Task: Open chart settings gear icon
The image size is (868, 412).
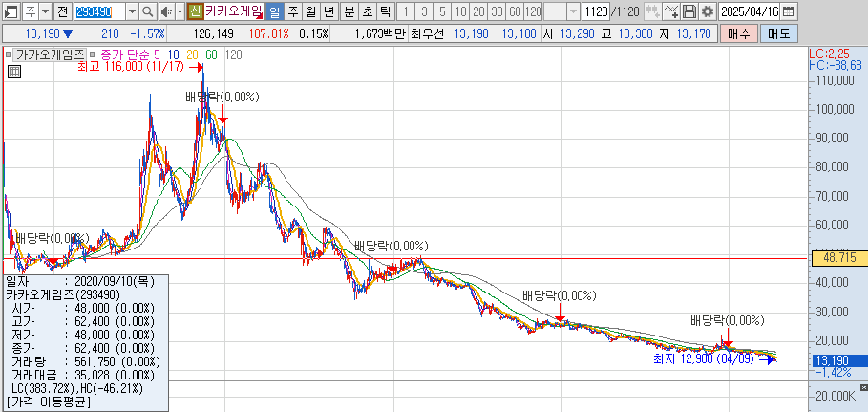Action: pos(707,11)
